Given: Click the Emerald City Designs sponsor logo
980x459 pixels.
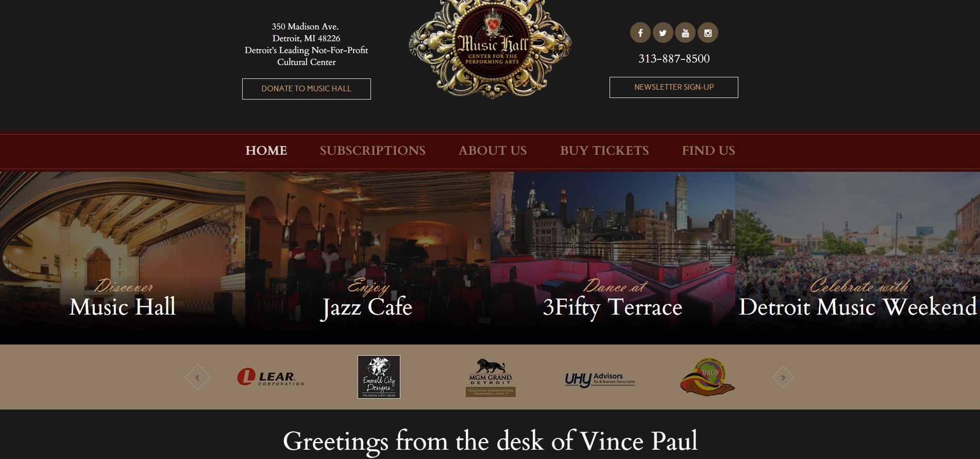Looking at the screenshot, I should click(379, 377).
